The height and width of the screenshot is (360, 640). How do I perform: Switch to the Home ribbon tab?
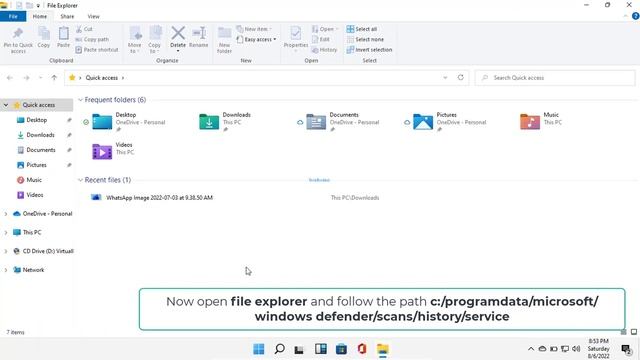(x=40, y=16)
